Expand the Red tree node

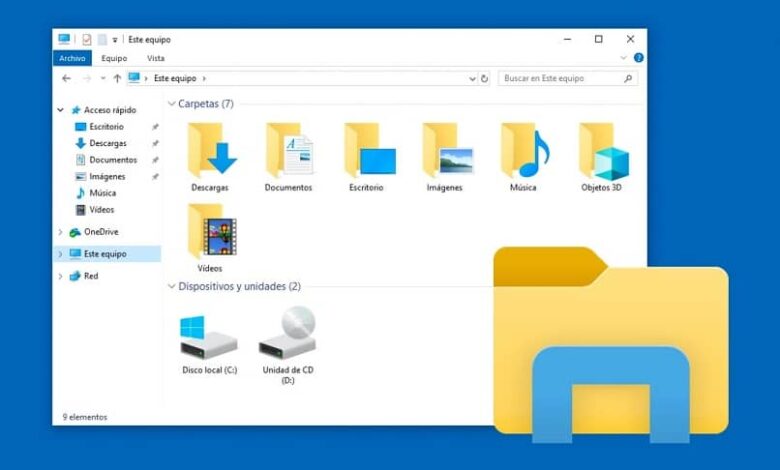click(x=60, y=276)
